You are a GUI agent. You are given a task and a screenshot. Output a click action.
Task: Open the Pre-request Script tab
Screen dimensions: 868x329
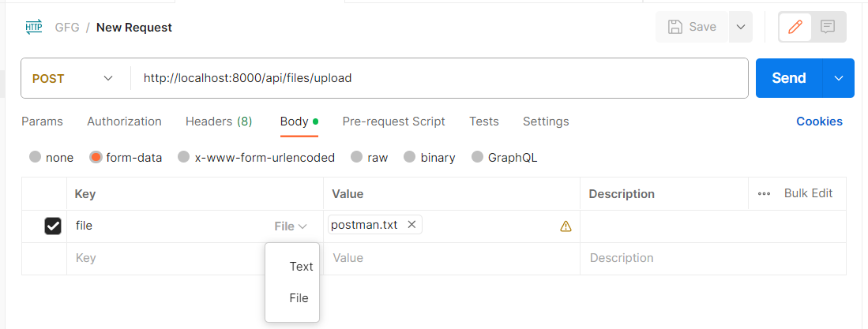click(x=393, y=122)
